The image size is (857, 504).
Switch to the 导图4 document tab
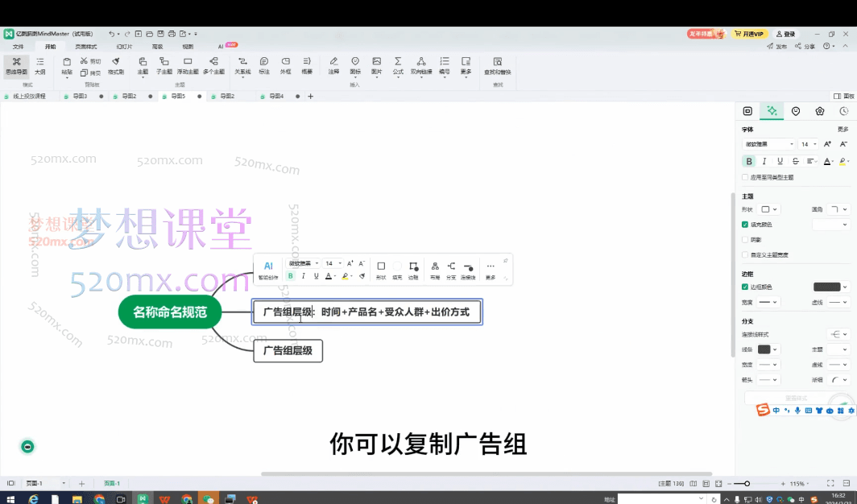coord(276,97)
